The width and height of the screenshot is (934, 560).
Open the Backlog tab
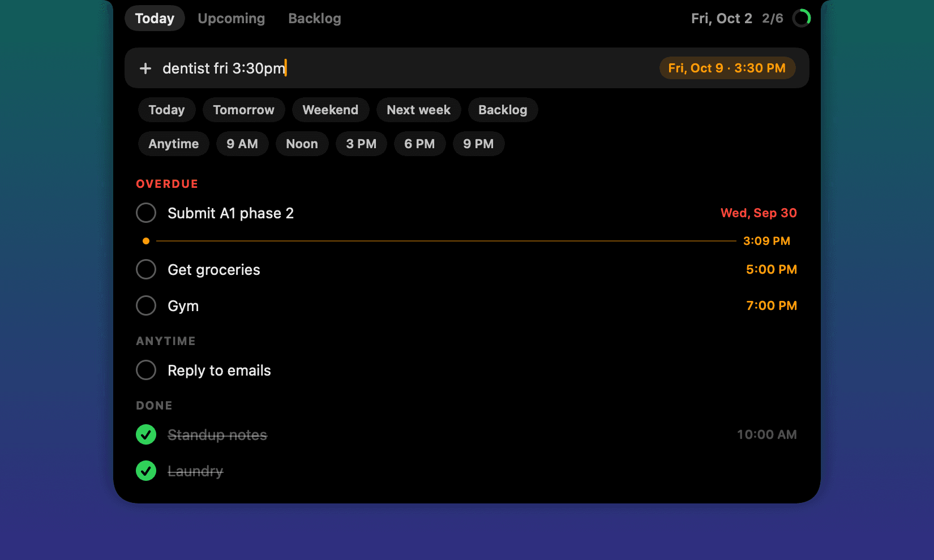(x=315, y=18)
